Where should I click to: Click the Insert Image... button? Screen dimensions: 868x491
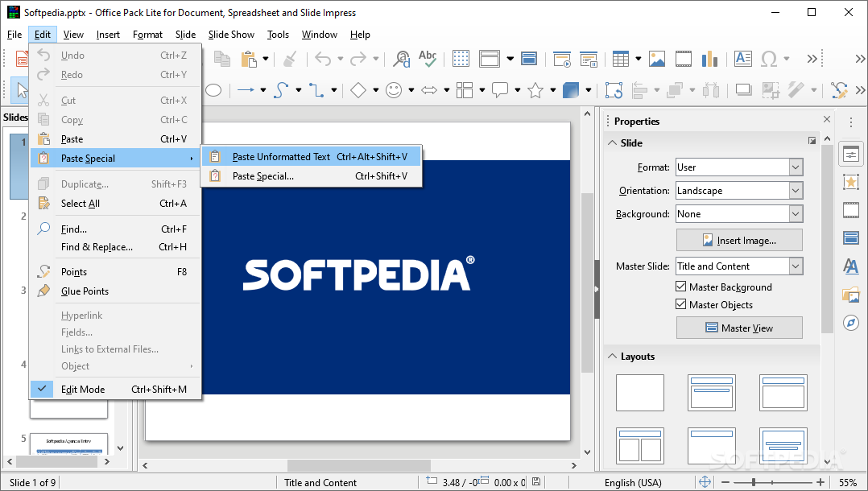[739, 240]
